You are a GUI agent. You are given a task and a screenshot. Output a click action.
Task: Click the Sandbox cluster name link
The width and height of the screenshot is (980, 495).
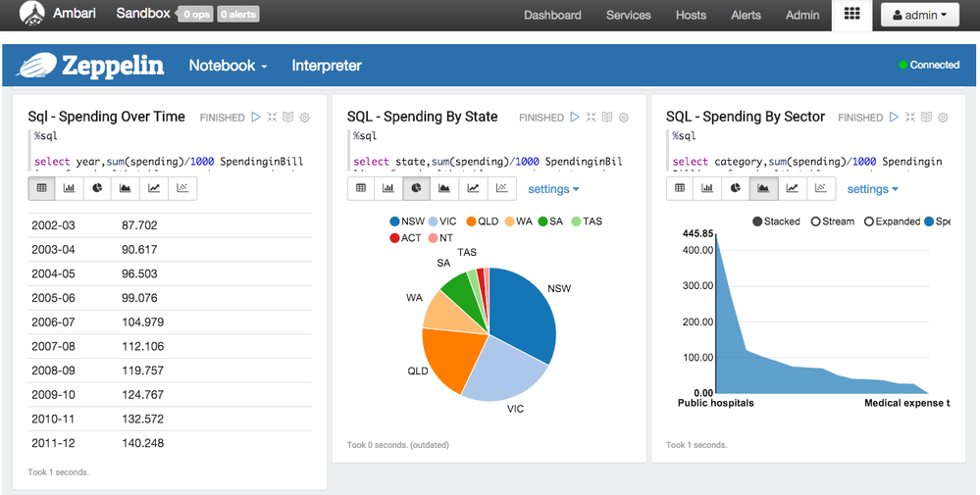(x=143, y=13)
